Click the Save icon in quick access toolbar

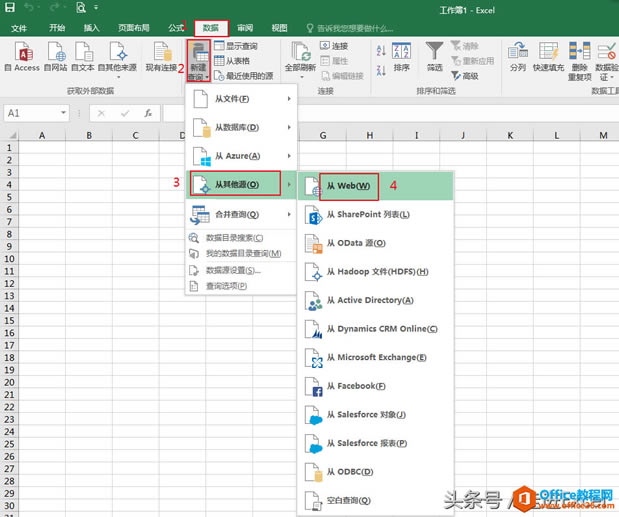[x=9, y=7]
